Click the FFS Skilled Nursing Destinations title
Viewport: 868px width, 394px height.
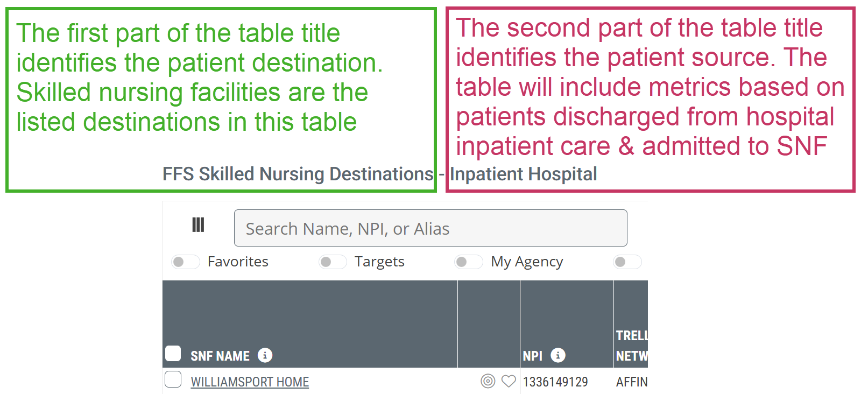coord(298,174)
